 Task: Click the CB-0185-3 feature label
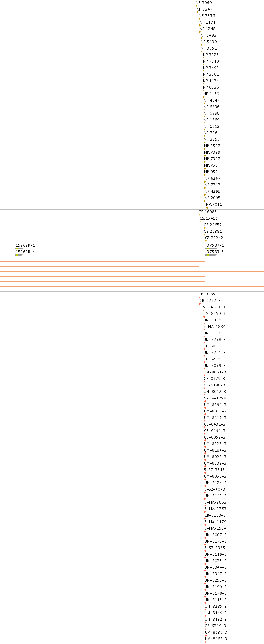(x=209, y=294)
